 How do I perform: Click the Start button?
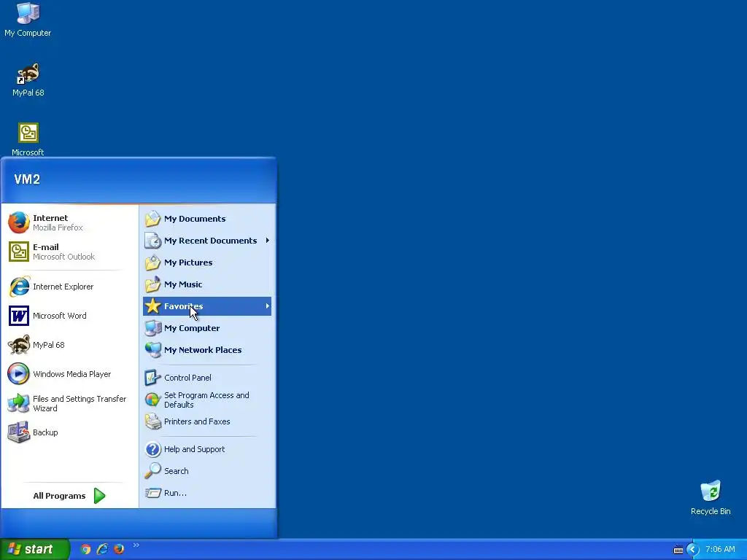pyautogui.click(x=34, y=549)
